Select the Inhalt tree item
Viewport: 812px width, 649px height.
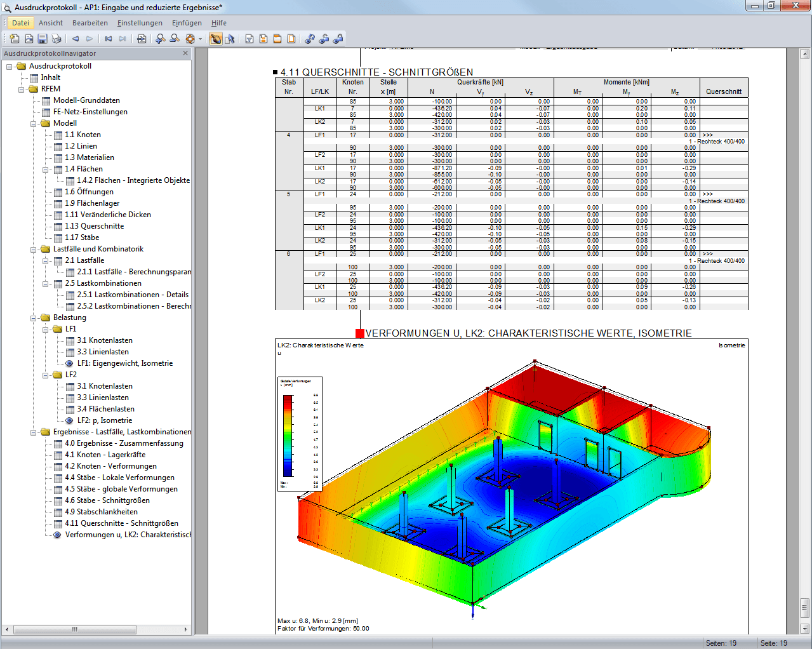51,77
